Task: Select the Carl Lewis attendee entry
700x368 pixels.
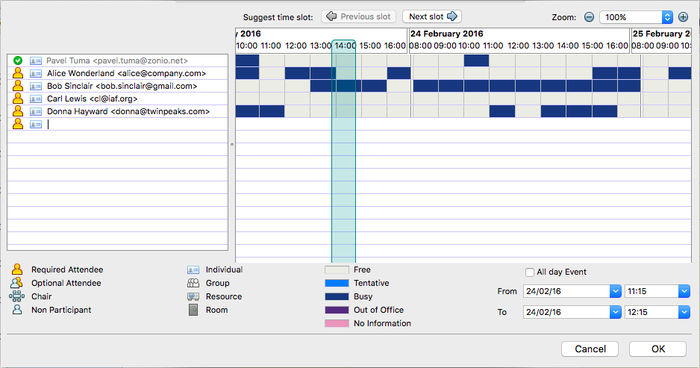Action: (x=92, y=99)
